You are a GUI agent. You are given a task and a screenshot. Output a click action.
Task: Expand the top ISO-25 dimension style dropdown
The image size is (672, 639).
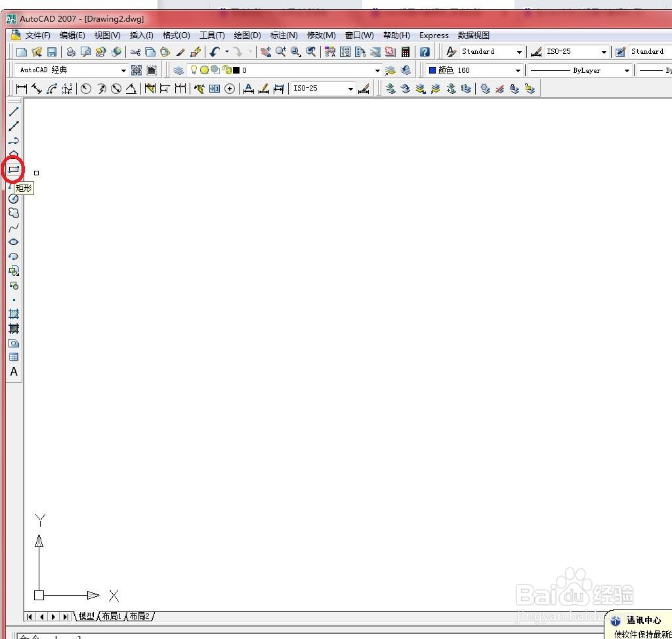coord(604,52)
